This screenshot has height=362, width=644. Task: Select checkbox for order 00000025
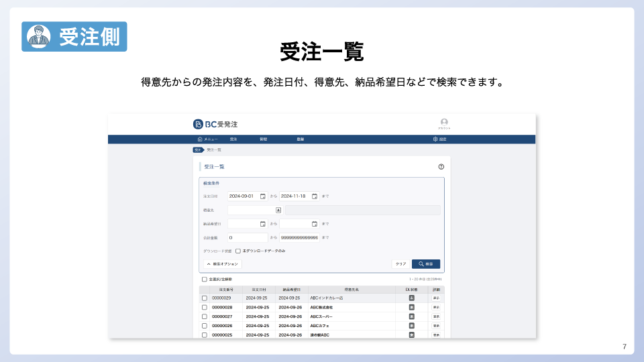205,335
